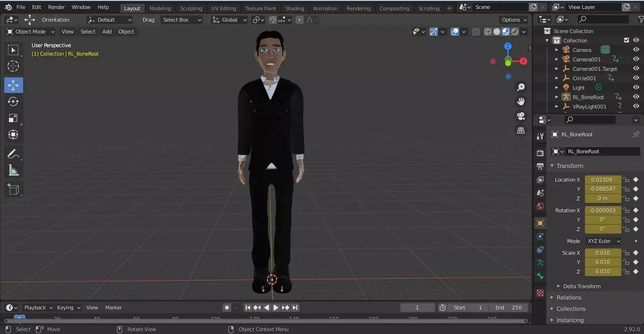The height and width of the screenshot is (334, 644).
Task: Open Tool properties tab
Action: click(540, 136)
